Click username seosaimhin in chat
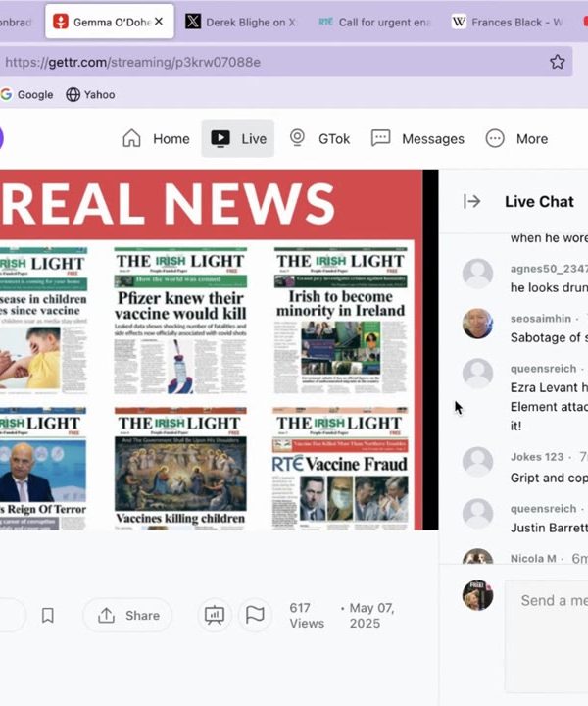Screen dimensions: 588x706 click(541, 319)
